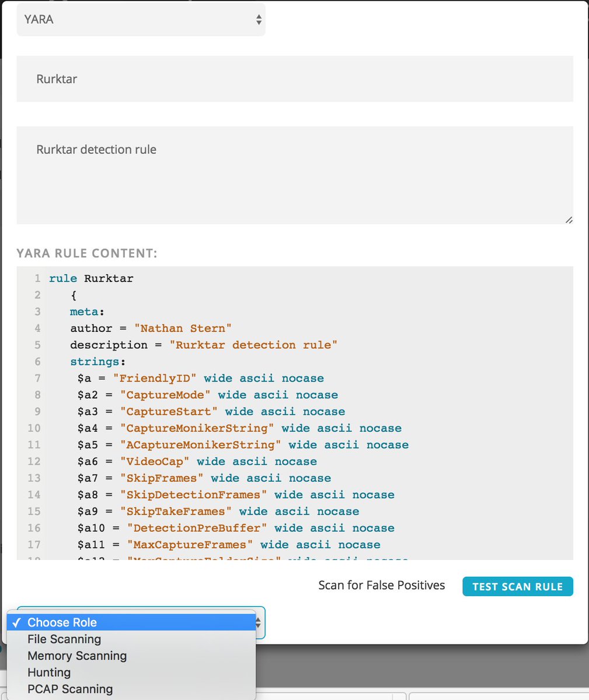Click Scan for False Positives label

pos(382,585)
